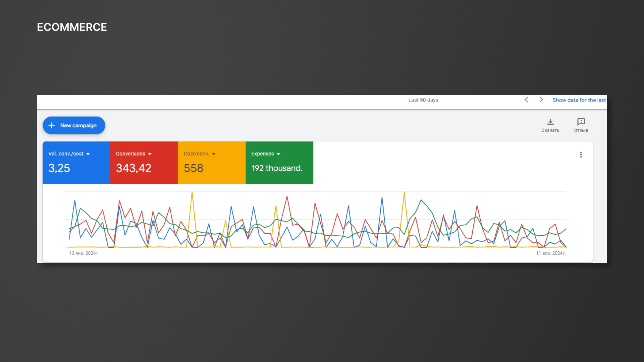
Task: Select the yellow 558 scorecard value
Action: 194,168
